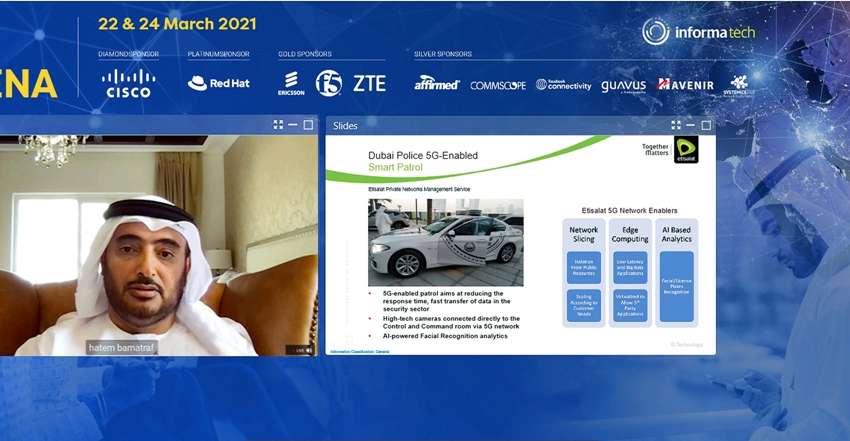Click the Guavus sponsor logo

pyautogui.click(x=624, y=85)
